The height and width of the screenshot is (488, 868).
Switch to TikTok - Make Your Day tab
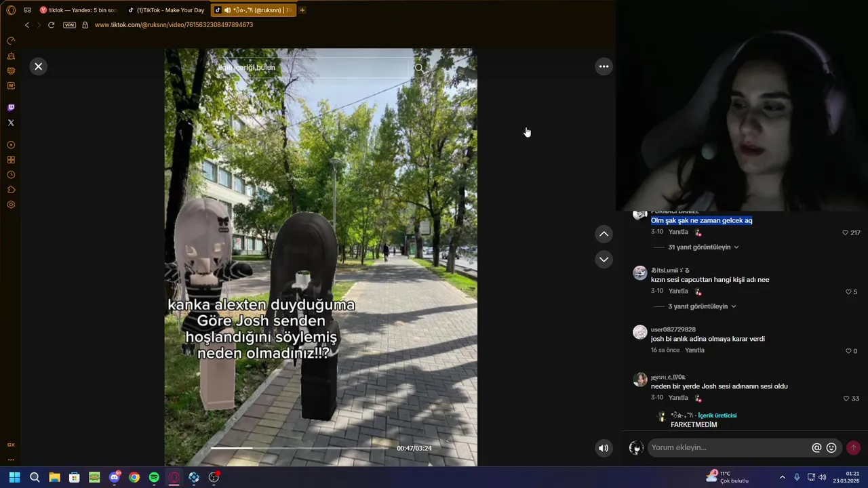[166, 10]
